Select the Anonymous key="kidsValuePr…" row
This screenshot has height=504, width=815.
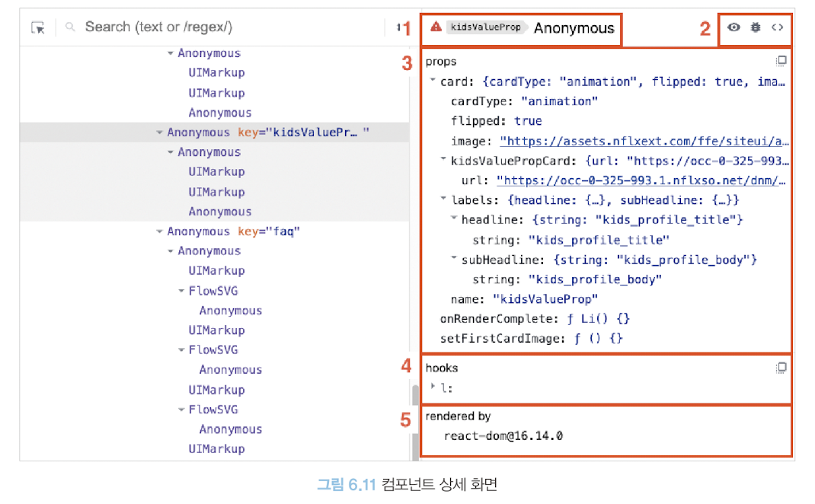[x=215, y=132]
